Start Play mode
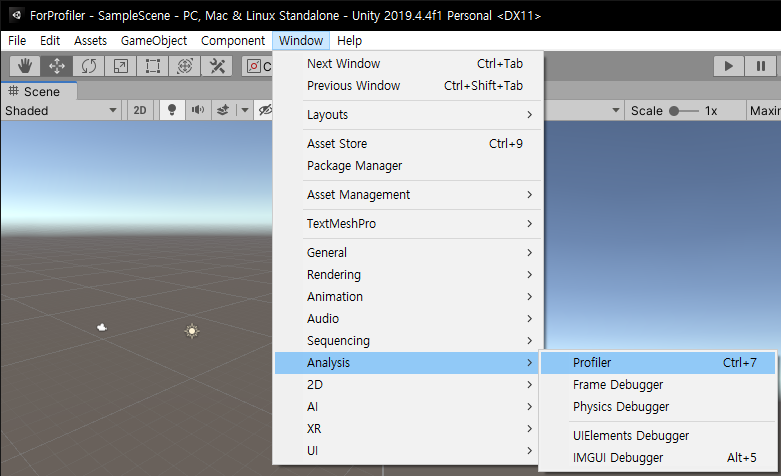The image size is (781, 476). point(729,66)
